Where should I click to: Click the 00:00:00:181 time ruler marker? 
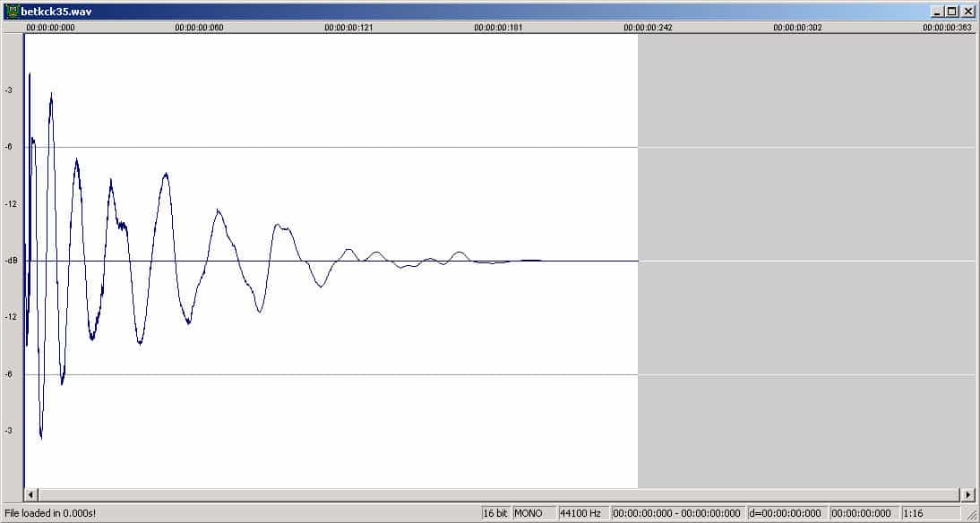pyautogui.click(x=498, y=28)
